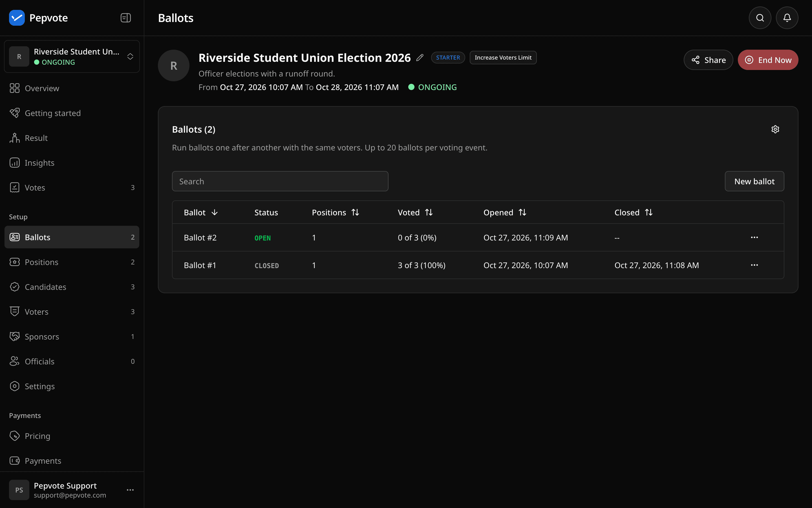Sort table by Opened column
812x508 pixels.
pyautogui.click(x=505, y=212)
